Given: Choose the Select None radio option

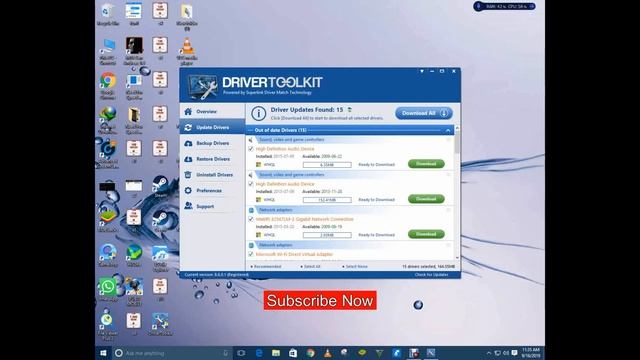Looking at the screenshot, I should (x=355, y=267).
